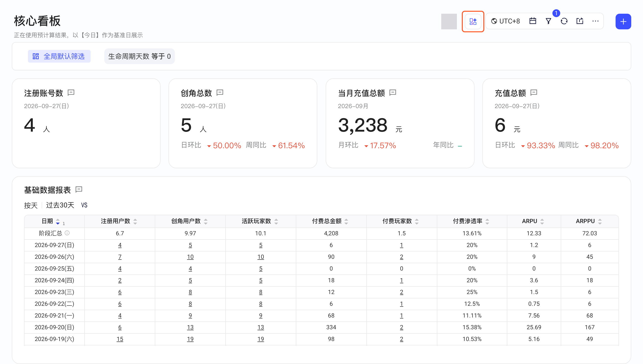Change the UTC+8 timezone setting
The image size is (643, 364).
pyautogui.click(x=505, y=21)
